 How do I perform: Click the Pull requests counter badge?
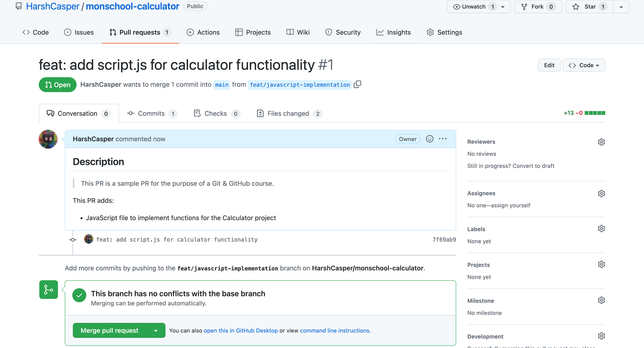[167, 32]
